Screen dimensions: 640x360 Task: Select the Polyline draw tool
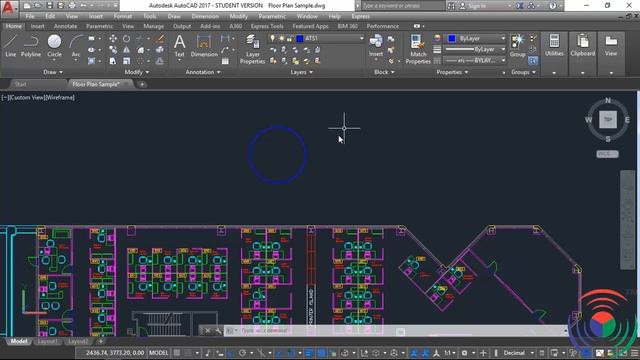pos(31,46)
